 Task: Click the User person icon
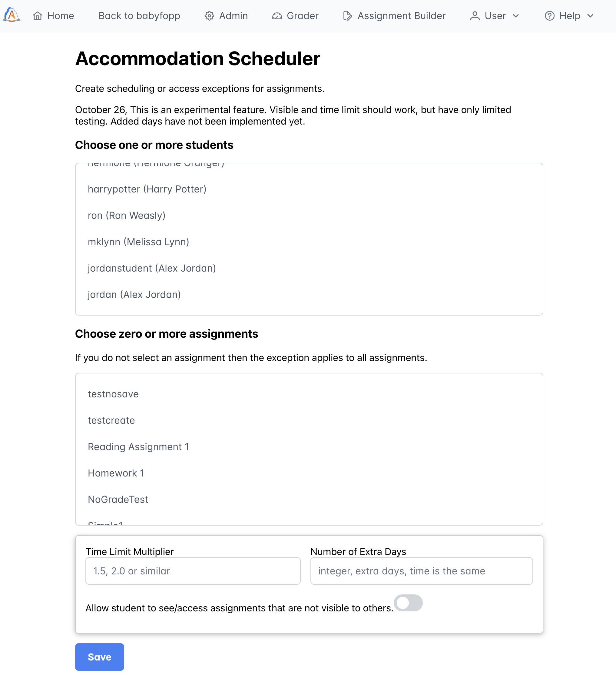[475, 16]
